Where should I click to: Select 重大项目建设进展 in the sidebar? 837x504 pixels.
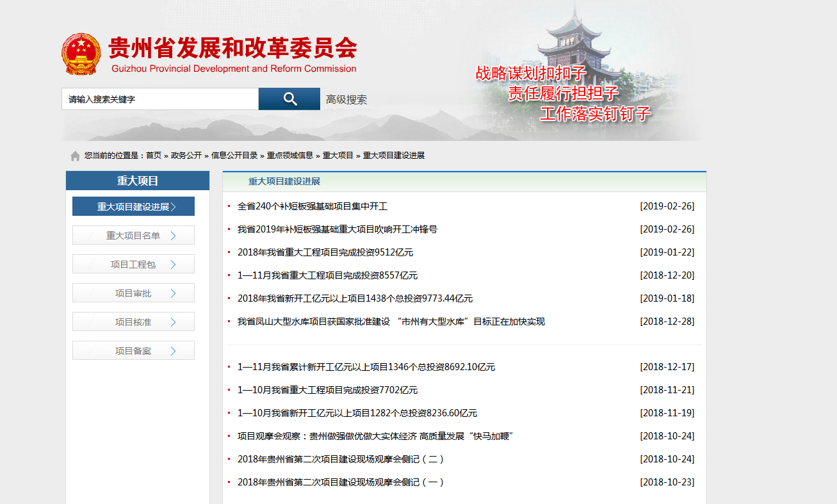[x=133, y=207]
